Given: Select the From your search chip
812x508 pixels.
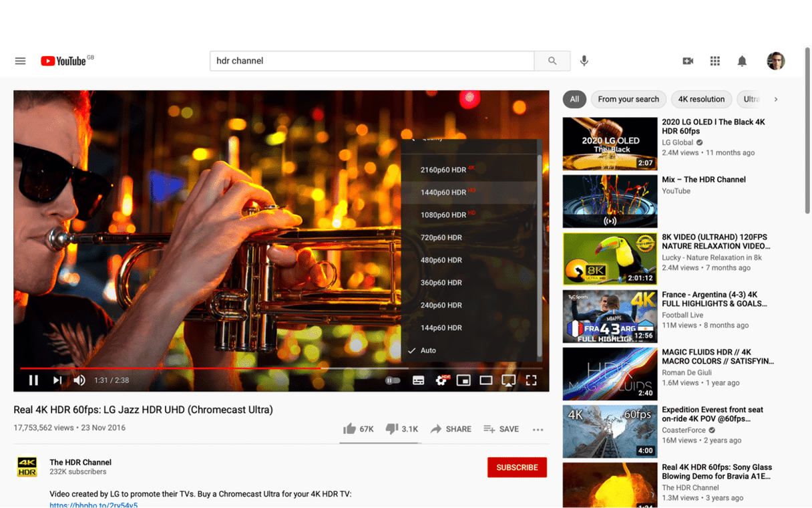Looking at the screenshot, I should coord(628,99).
